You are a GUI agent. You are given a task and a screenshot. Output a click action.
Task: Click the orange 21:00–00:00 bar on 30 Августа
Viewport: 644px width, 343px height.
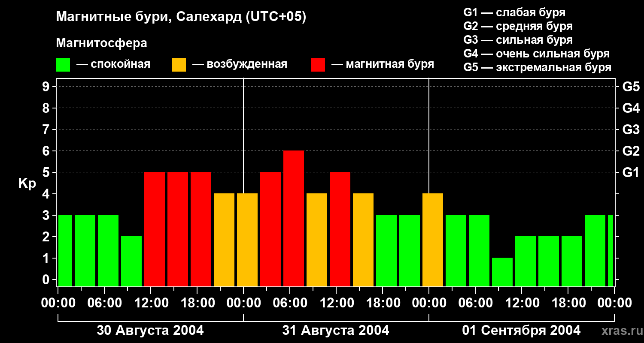click(x=224, y=240)
